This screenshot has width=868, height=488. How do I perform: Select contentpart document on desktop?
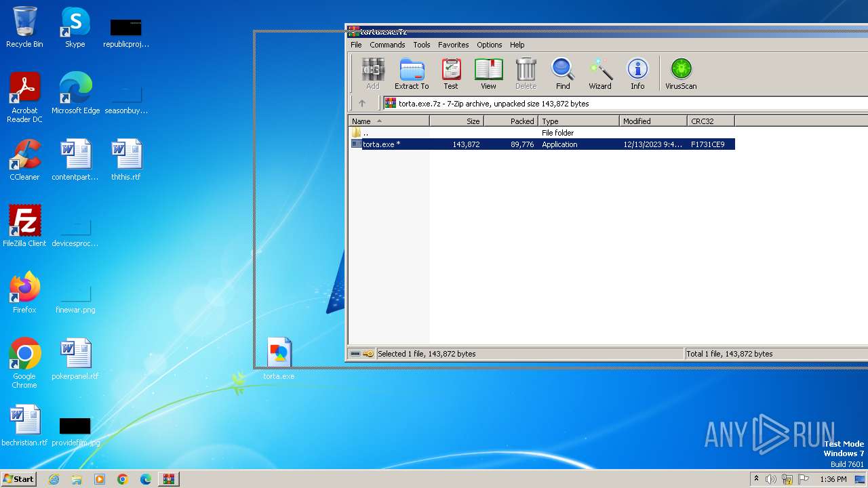tap(75, 160)
